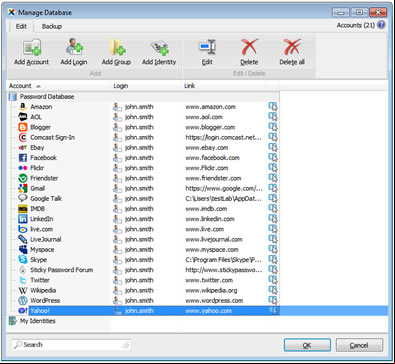Viewport: 395px width, 364px height.
Task: Click the launch icon in the WordPress row
Action: tap(273, 300)
